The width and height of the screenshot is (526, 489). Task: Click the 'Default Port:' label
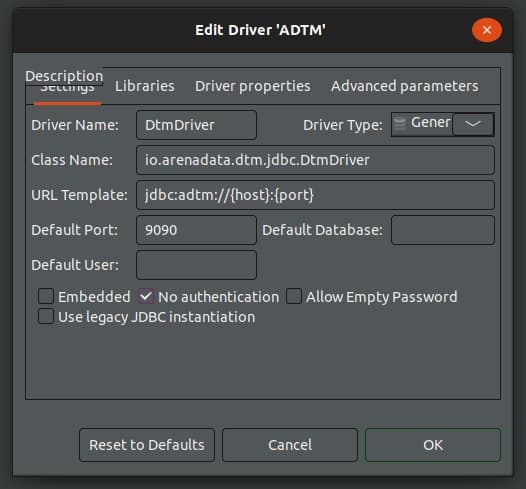tap(74, 230)
